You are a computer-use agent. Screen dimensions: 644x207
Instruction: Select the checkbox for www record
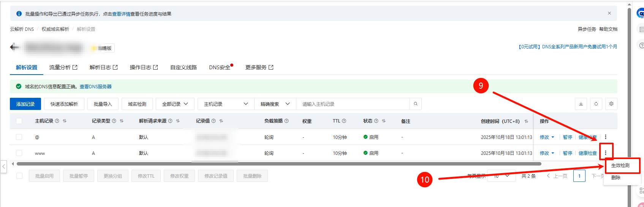pyautogui.click(x=19, y=153)
